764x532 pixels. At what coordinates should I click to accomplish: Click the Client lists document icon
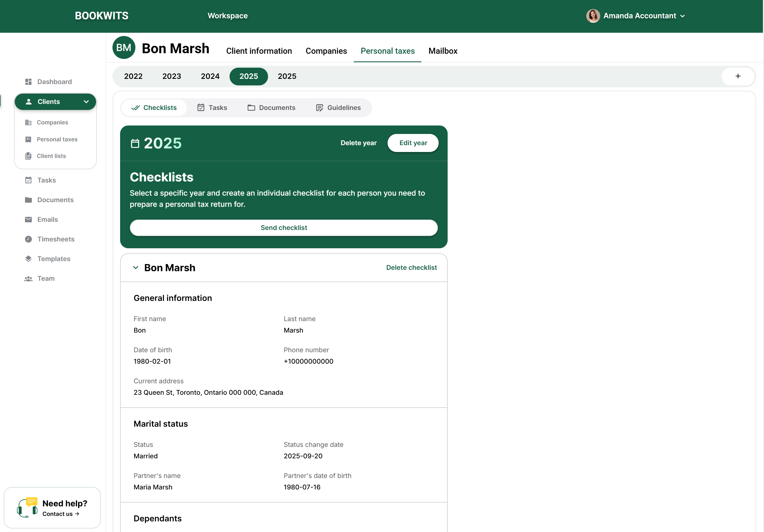tap(28, 156)
